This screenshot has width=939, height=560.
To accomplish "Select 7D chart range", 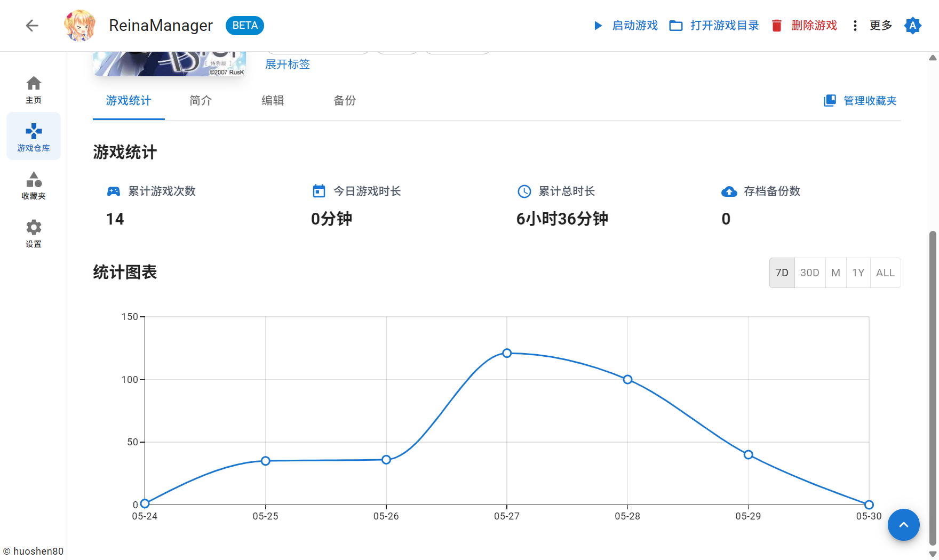I will [x=782, y=273].
